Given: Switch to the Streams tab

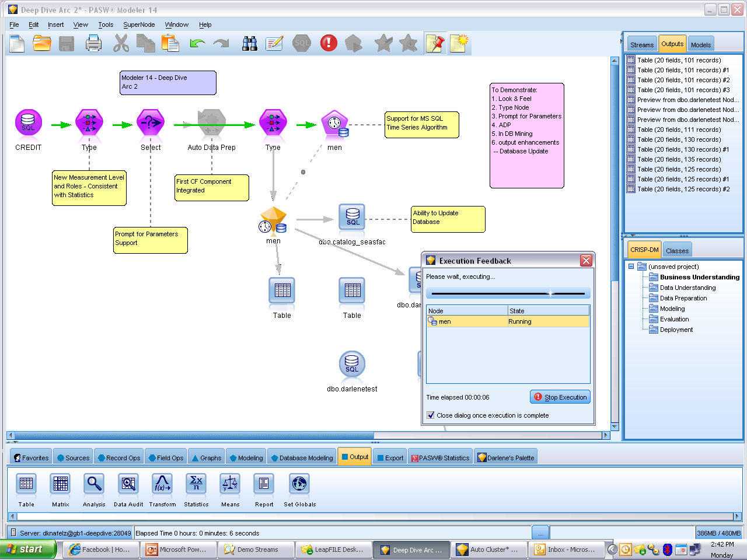Looking at the screenshot, I should (642, 45).
